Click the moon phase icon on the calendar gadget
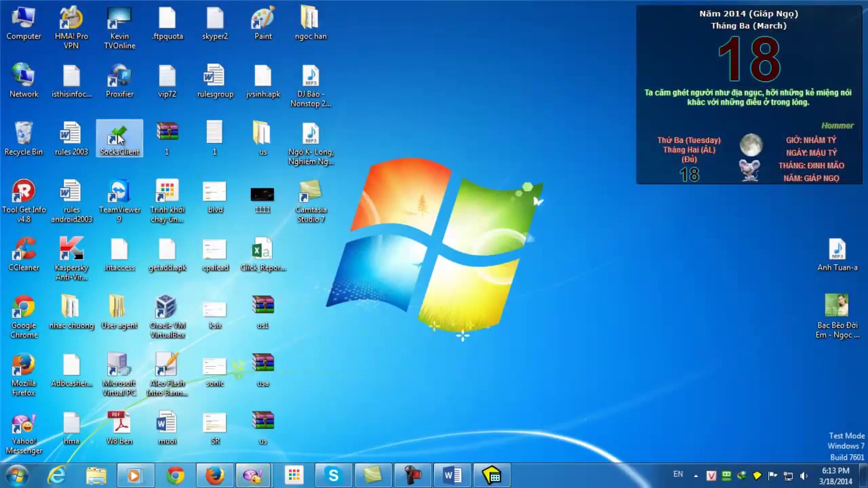The height and width of the screenshot is (488, 868). [x=751, y=144]
